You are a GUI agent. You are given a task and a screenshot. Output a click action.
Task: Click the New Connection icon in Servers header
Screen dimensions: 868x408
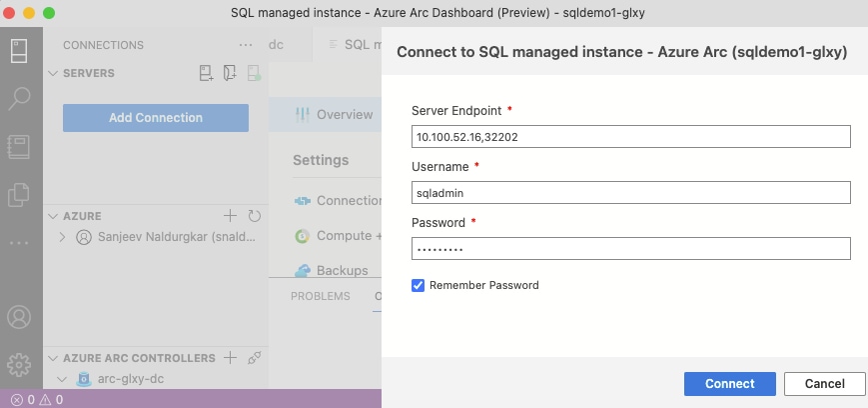[207, 73]
